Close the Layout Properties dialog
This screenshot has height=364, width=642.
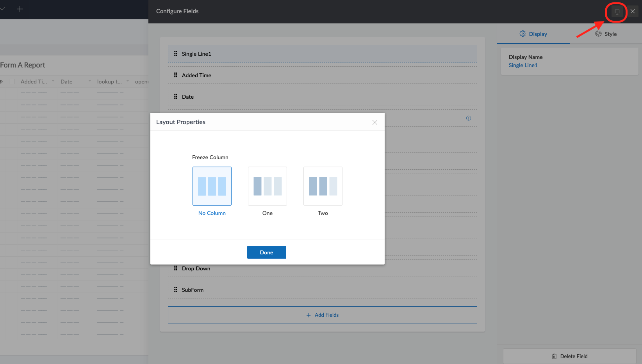[374, 123]
